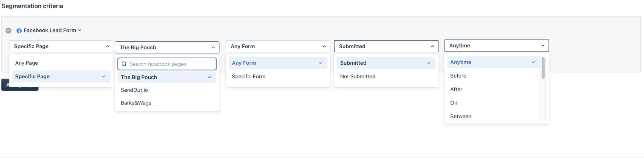
Task: Select the Not Submitted option
Action: tap(386, 76)
